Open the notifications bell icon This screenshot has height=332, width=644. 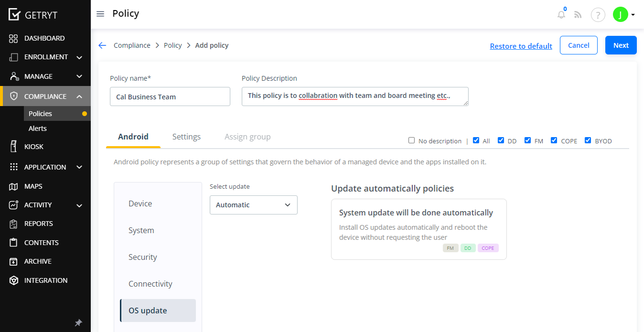(561, 15)
